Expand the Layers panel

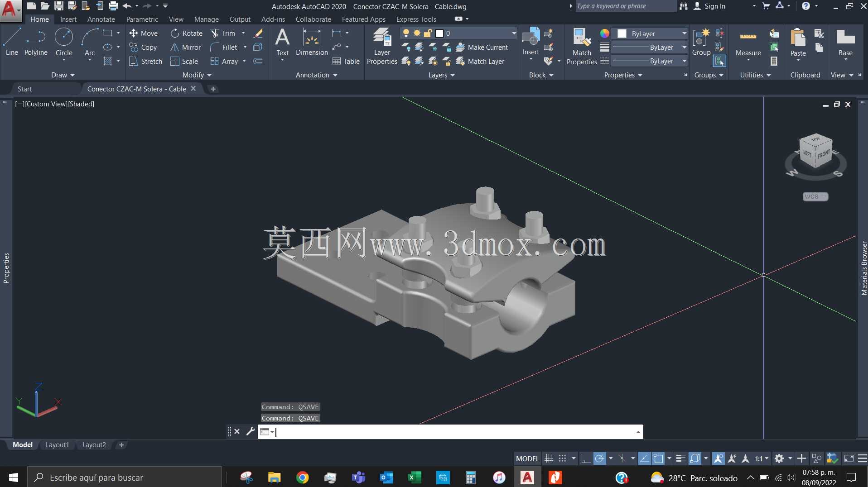pyautogui.click(x=441, y=75)
